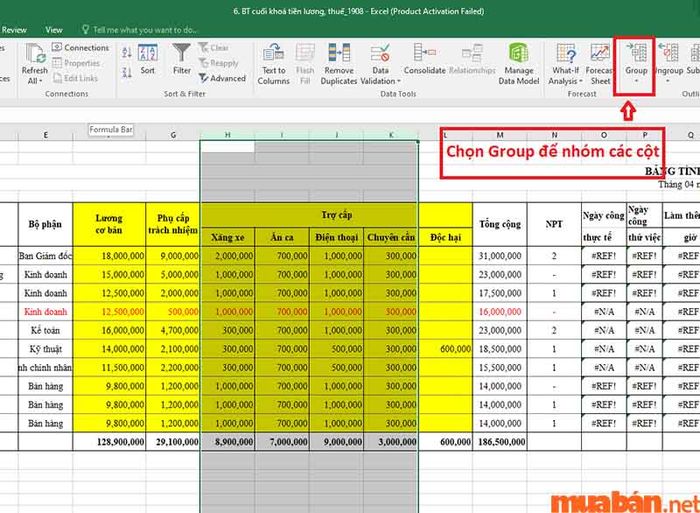Select the Độc hại header cell
This screenshot has height=513, width=700.
click(446, 237)
